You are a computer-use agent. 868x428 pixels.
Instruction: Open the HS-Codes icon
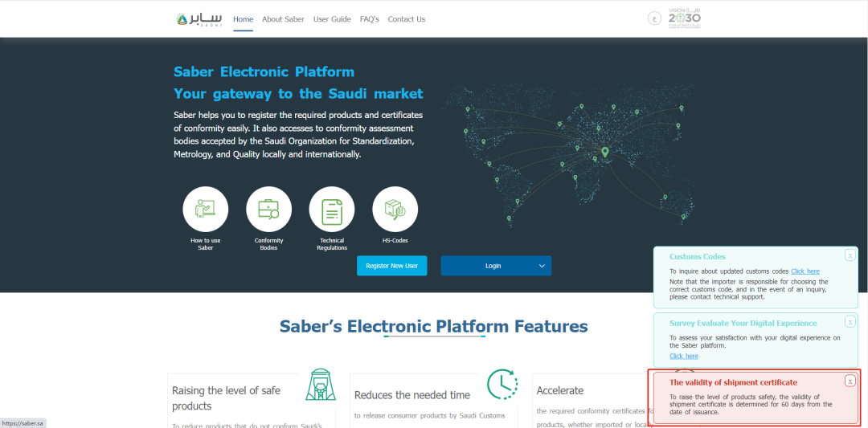395,210
